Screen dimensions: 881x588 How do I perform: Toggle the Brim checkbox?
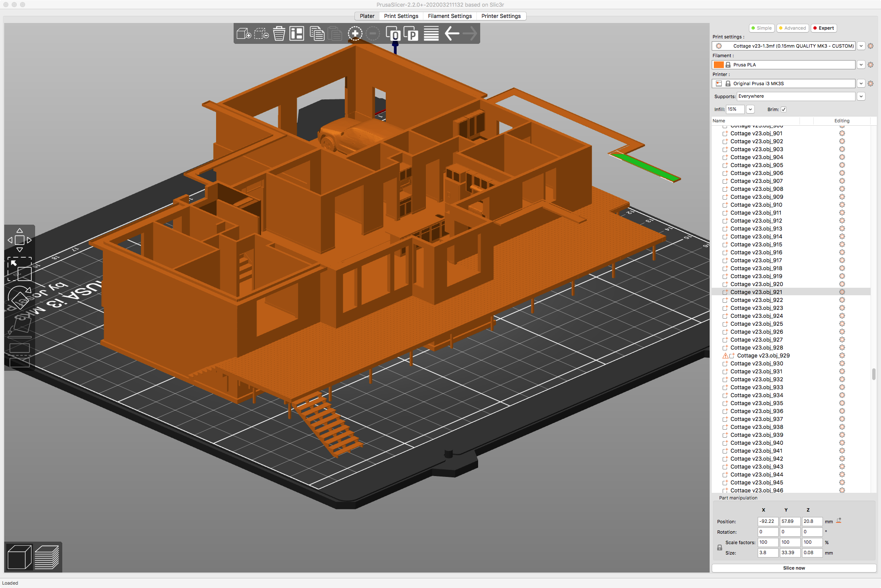(784, 109)
